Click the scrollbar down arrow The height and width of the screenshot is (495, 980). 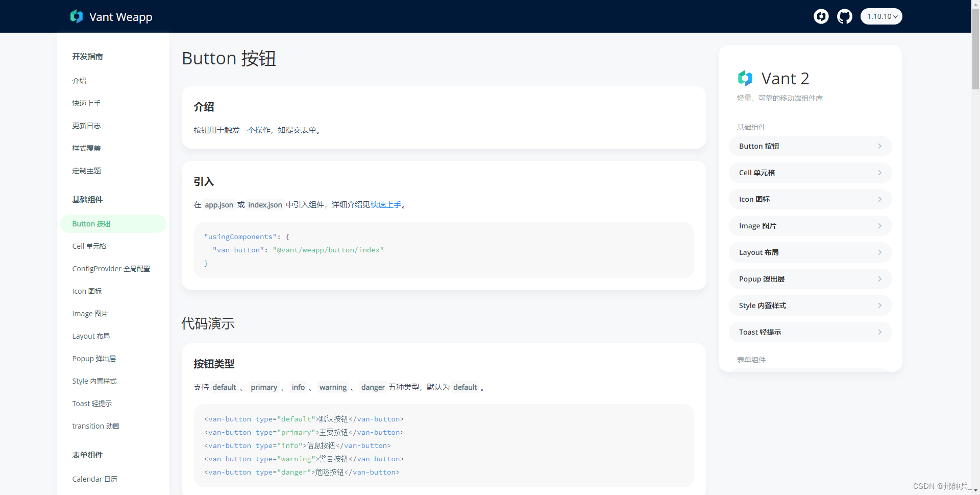pos(975,491)
